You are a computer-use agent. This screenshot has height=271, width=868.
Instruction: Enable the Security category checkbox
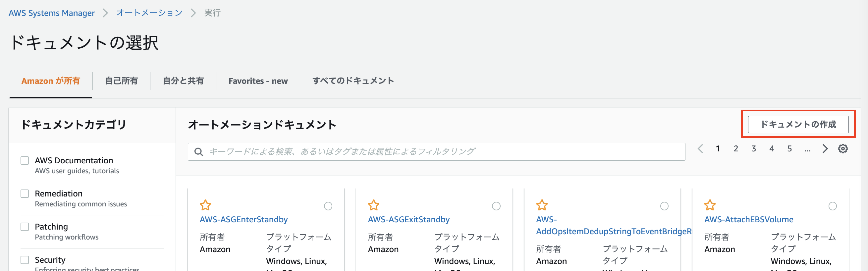(24, 260)
